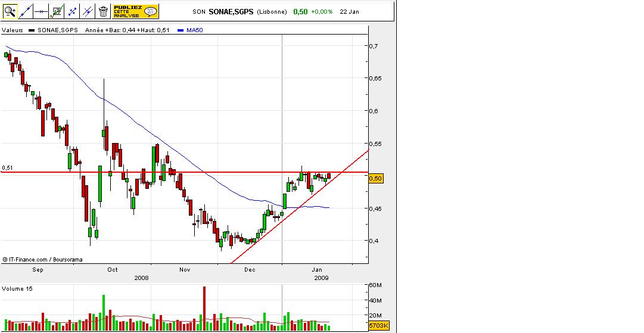Click the Année Bas Haut range text

tap(127, 30)
